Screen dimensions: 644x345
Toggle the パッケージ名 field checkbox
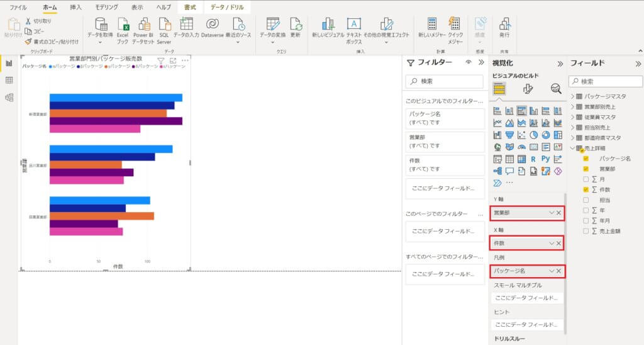(586, 158)
